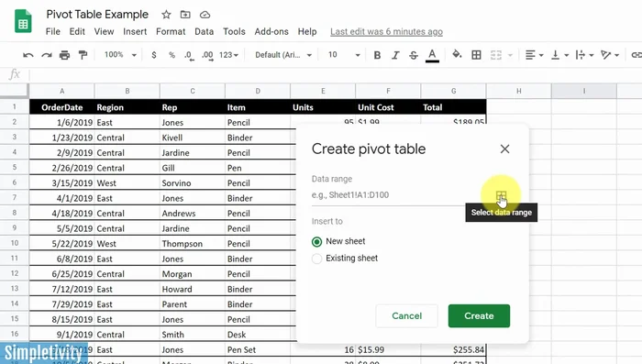
Task: Rename the Pivot Table Example title
Action: pos(97,15)
